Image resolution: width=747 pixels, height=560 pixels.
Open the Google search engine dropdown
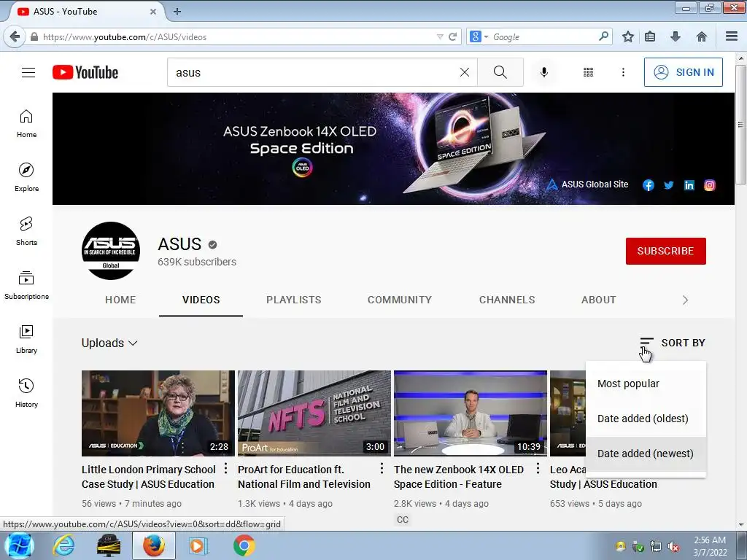tap(479, 36)
